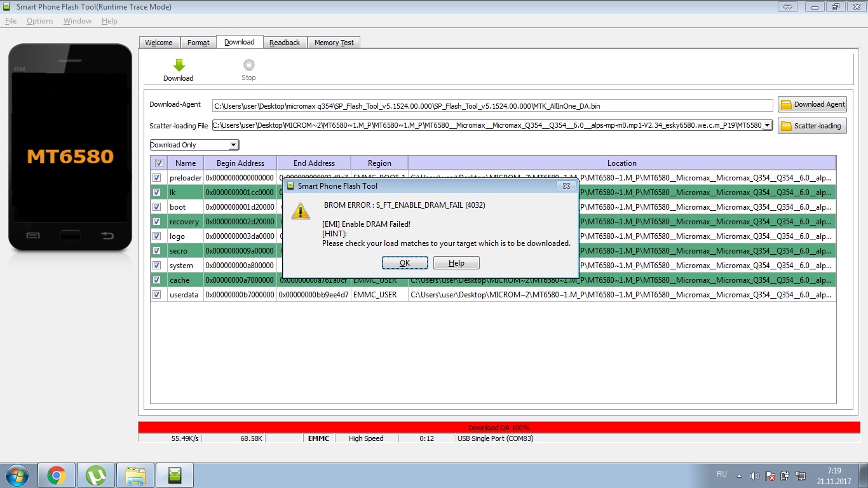
Task: Open uTorrent from the taskbar
Action: point(96,475)
